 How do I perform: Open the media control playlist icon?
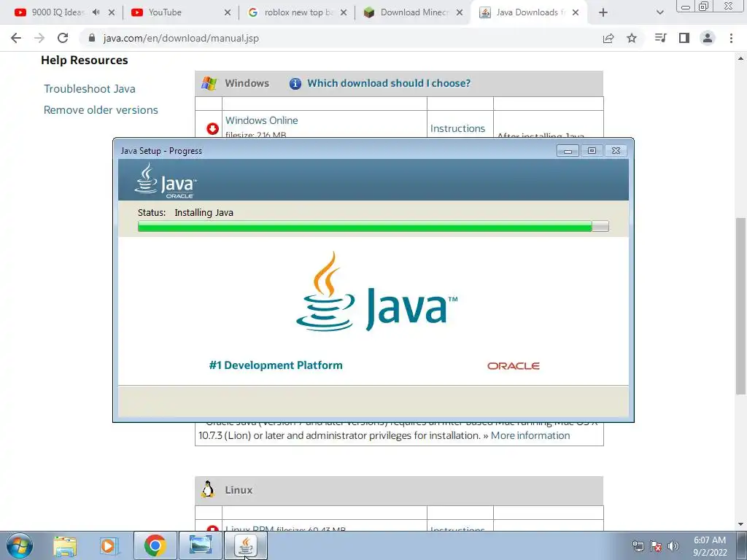click(x=661, y=38)
